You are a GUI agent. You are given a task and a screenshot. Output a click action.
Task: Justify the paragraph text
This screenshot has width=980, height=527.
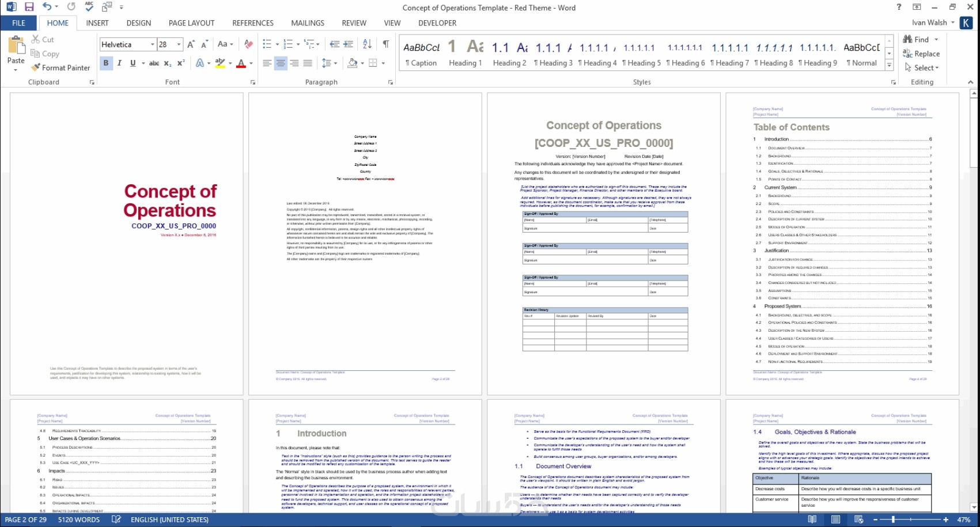[308, 63]
